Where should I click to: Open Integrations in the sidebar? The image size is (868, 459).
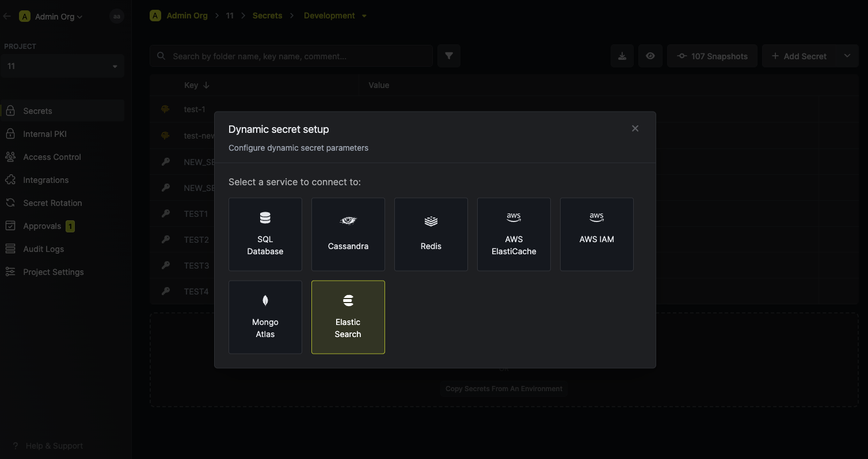point(62,179)
